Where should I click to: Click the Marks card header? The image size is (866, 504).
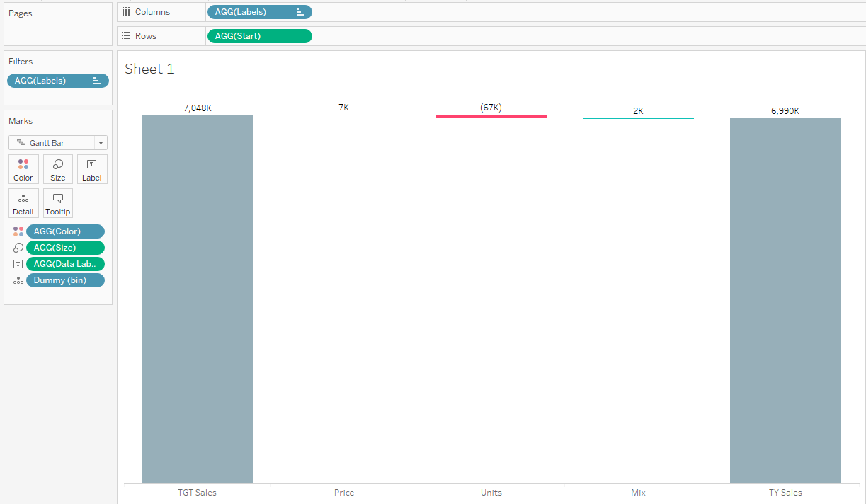pos(21,121)
